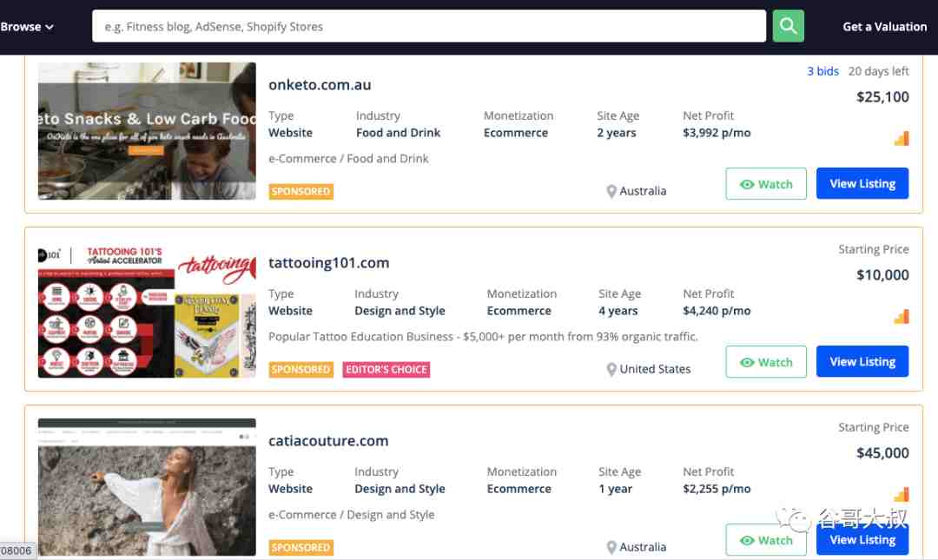Toggle Watch on the tattooing101.com listing
The width and height of the screenshot is (938, 560).
point(766,362)
